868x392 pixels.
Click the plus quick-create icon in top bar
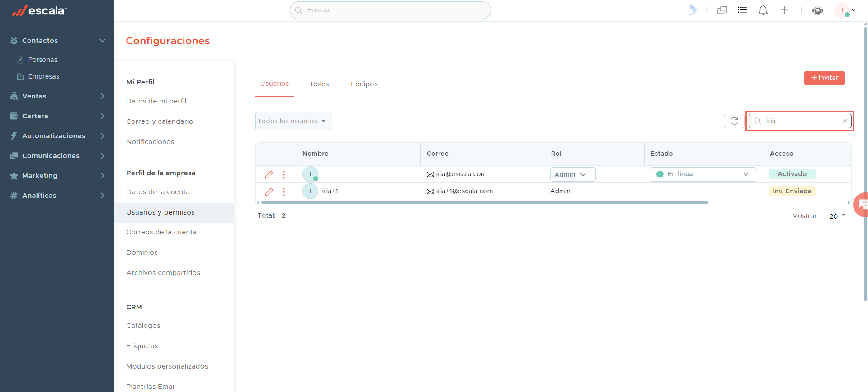pyautogui.click(x=784, y=10)
